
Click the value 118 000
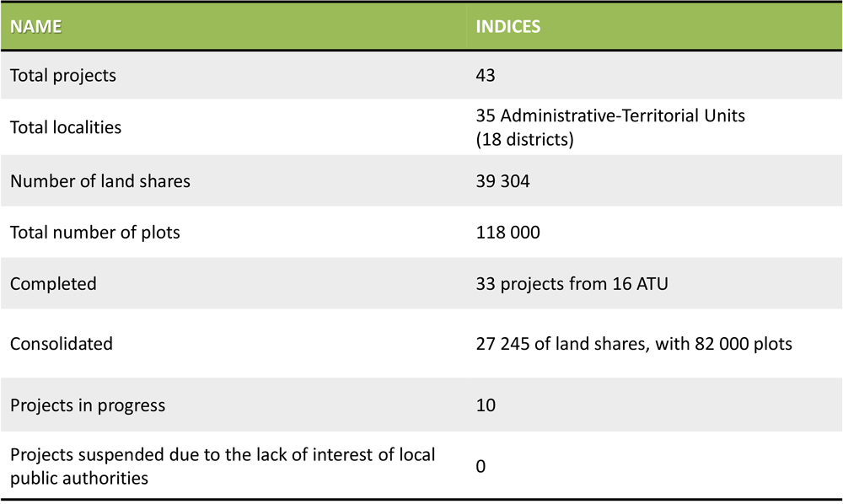coord(508,232)
